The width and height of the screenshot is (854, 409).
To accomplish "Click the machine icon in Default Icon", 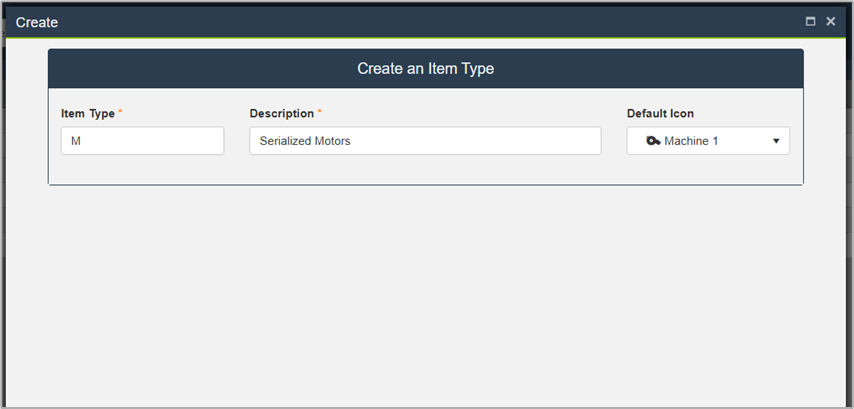I will pos(653,141).
